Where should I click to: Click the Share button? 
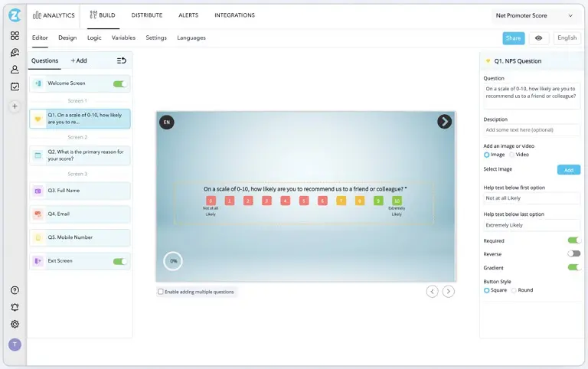pos(513,38)
